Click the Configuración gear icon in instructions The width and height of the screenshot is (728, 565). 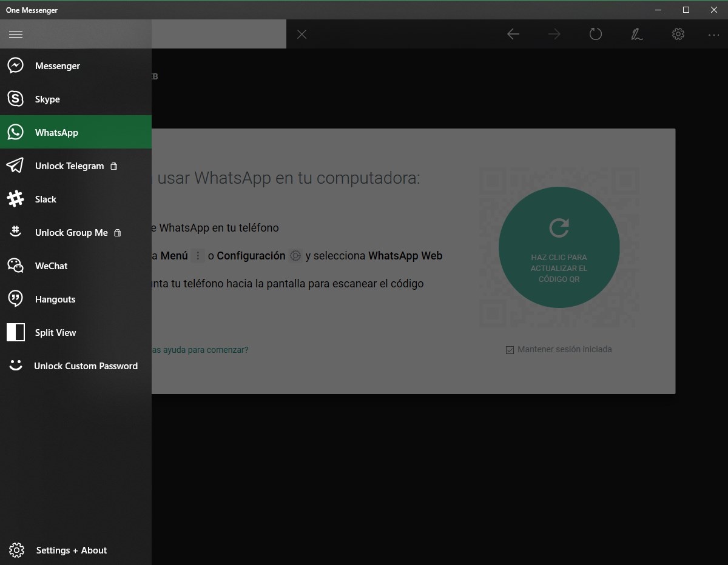coord(295,256)
